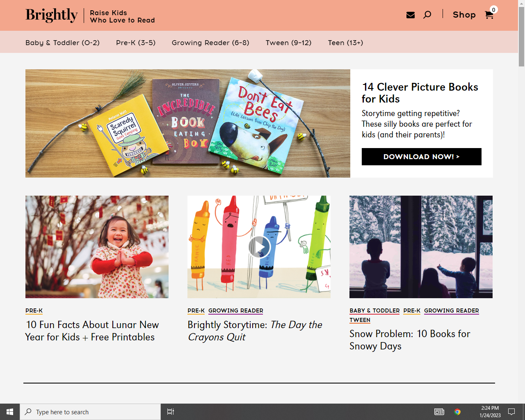525x420 pixels.
Task: Open 10 Fun Facts About Lunar New Year article
Action: (92, 331)
